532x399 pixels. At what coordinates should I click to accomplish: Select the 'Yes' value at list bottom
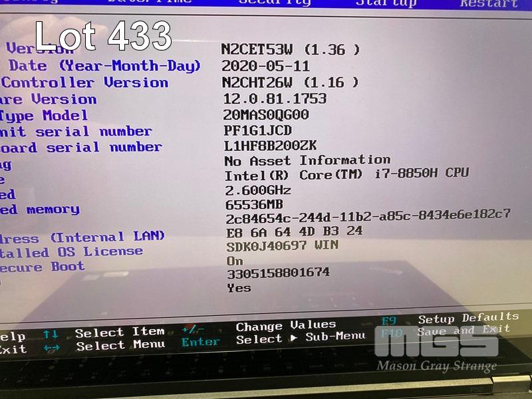click(x=239, y=287)
